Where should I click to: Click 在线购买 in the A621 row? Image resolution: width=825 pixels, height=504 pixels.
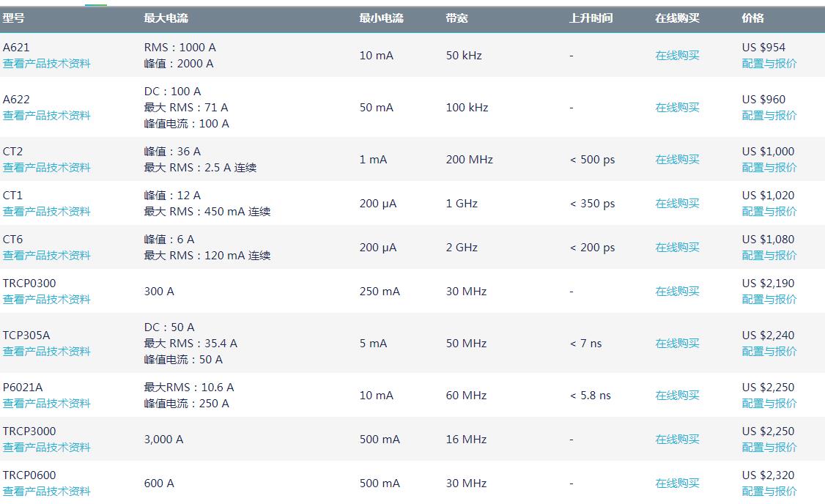point(677,56)
